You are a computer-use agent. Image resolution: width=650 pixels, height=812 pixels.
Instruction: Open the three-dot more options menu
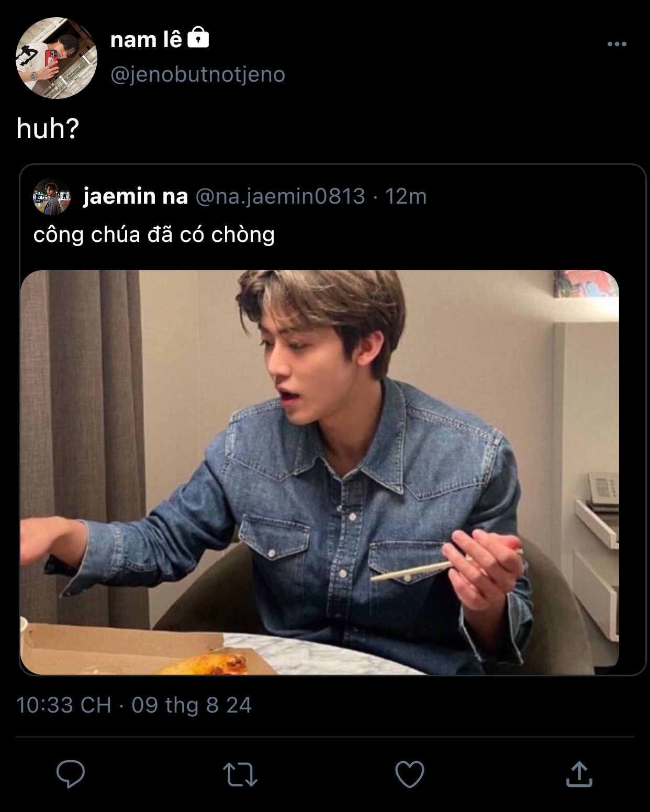[x=617, y=45]
